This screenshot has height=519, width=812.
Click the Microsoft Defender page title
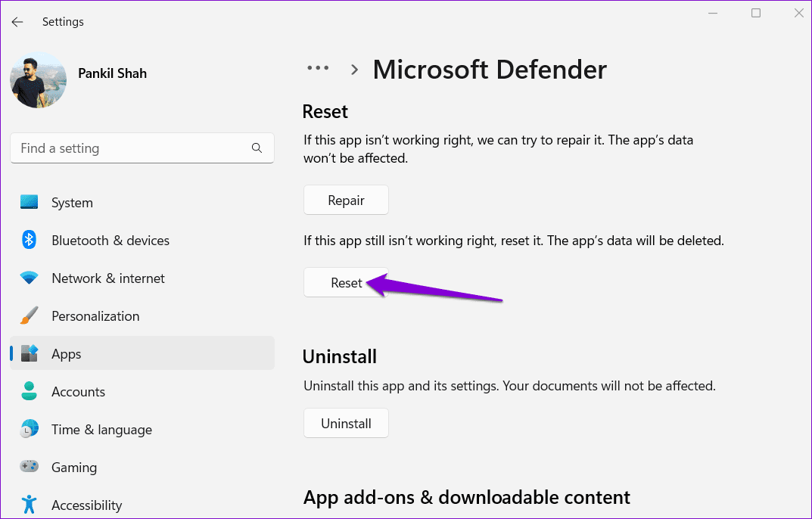(490, 70)
